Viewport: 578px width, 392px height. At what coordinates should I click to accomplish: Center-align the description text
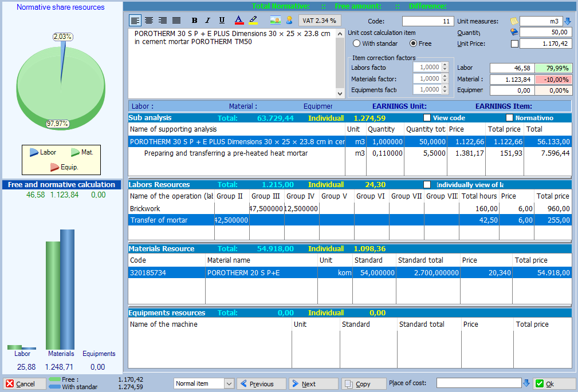149,21
